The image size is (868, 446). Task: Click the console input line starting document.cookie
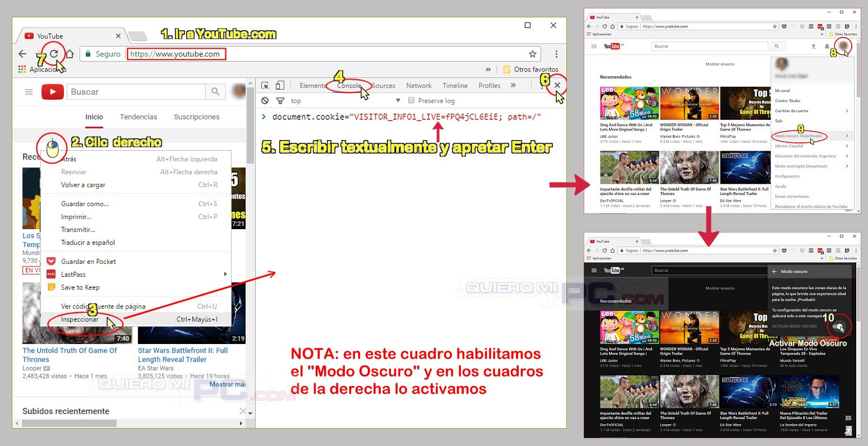pos(407,117)
